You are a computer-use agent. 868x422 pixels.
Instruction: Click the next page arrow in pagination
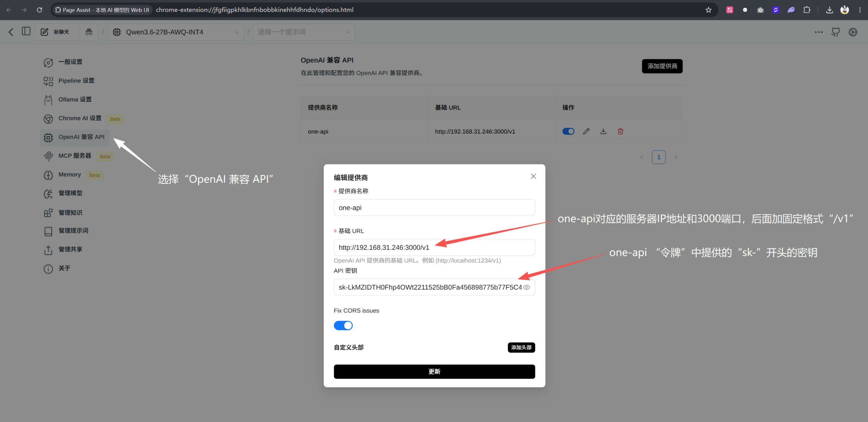click(x=676, y=157)
